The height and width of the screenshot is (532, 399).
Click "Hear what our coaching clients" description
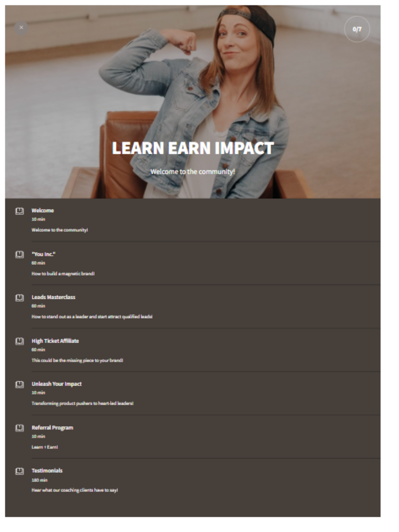click(75, 490)
